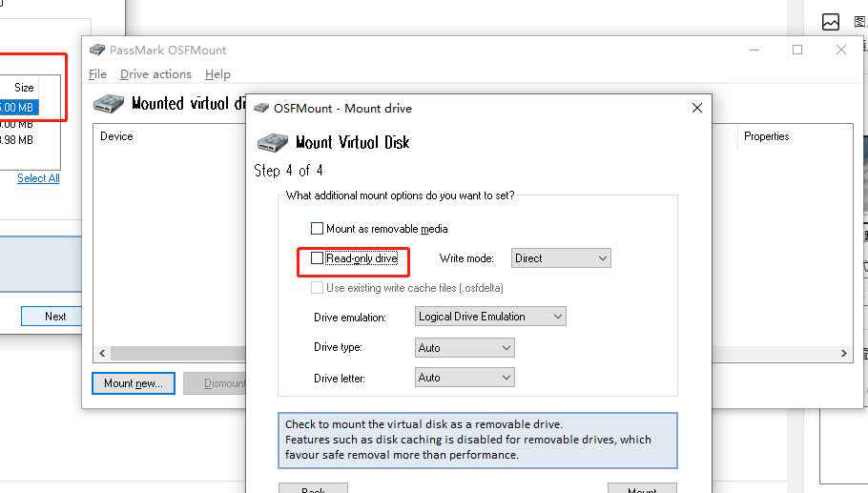
Task: Click the Dismount button in the main window
Action: 216,383
